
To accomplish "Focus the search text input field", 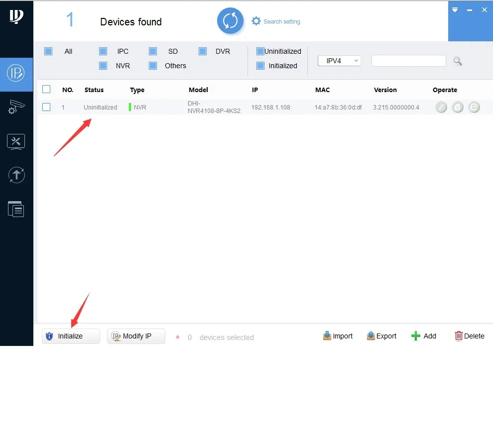I will click(408, 61).
